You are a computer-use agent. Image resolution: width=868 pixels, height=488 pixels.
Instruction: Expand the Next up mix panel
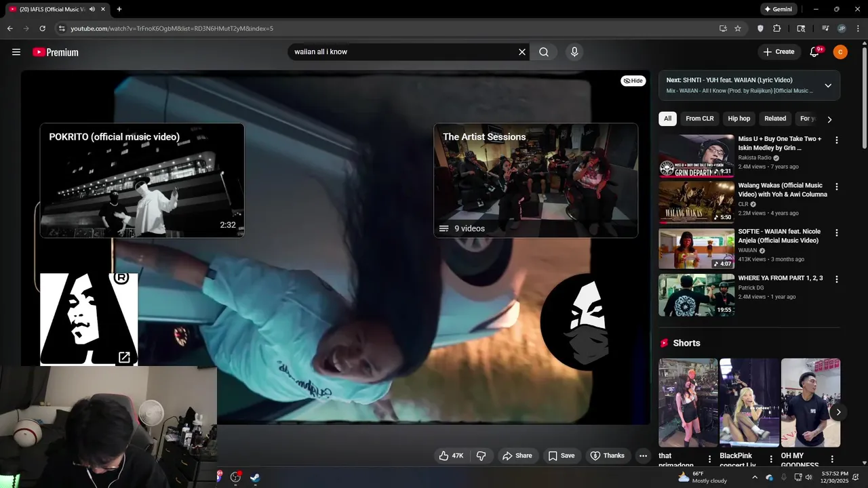coord(828,85)
